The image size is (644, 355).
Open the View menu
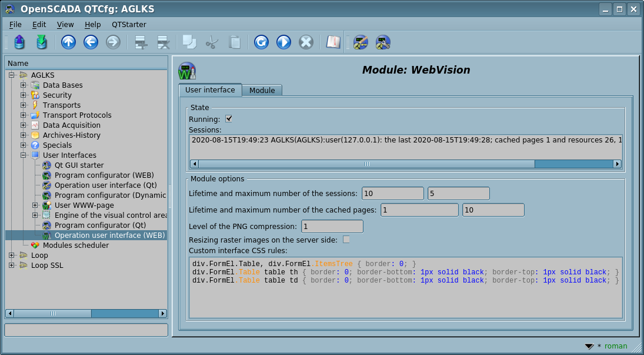[x=65, y=25]
